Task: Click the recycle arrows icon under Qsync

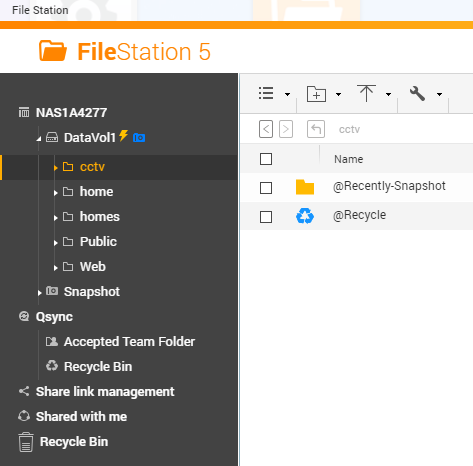Action: [52, 366]
